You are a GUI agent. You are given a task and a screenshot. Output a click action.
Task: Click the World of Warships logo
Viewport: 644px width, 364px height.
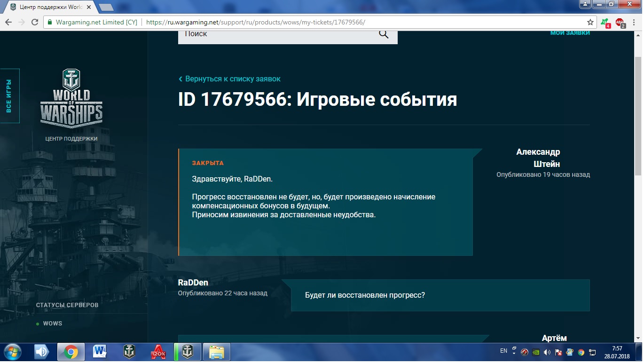[x=71, y=98]
